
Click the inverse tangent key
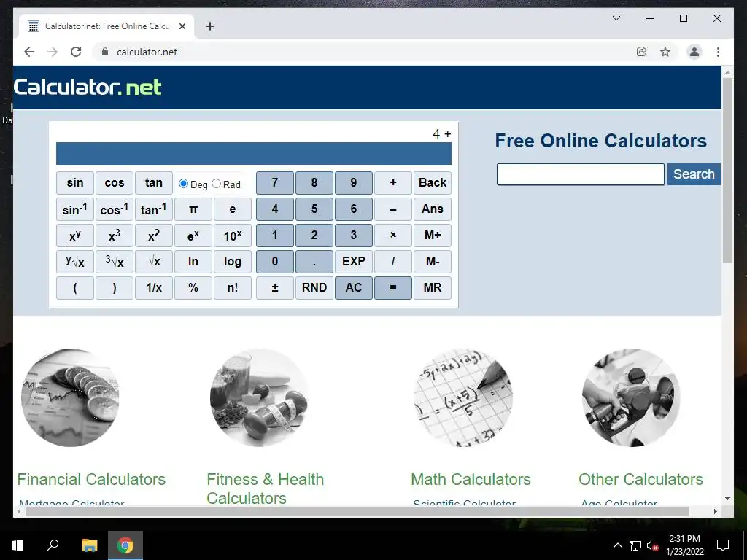[x=154, y=209]
